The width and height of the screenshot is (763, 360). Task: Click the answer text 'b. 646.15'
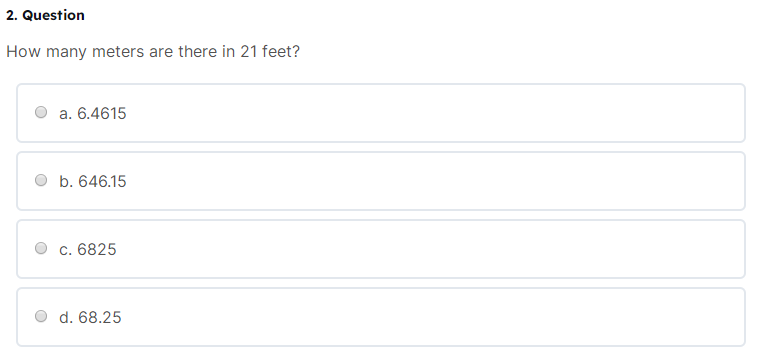pyautogui.click(x=92, y=181)
